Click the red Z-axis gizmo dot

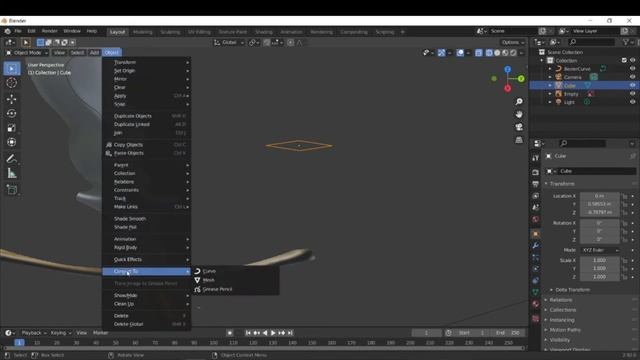[507, 88]
